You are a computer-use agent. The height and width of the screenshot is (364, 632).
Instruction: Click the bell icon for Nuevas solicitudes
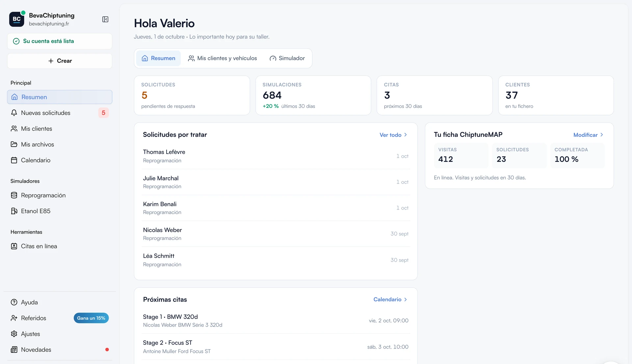click(14, 113)
